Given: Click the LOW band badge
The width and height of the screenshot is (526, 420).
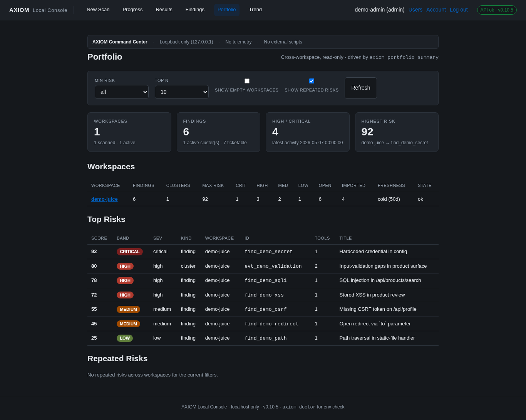Looking at the screenshot, I should click(x=125, y=338).
